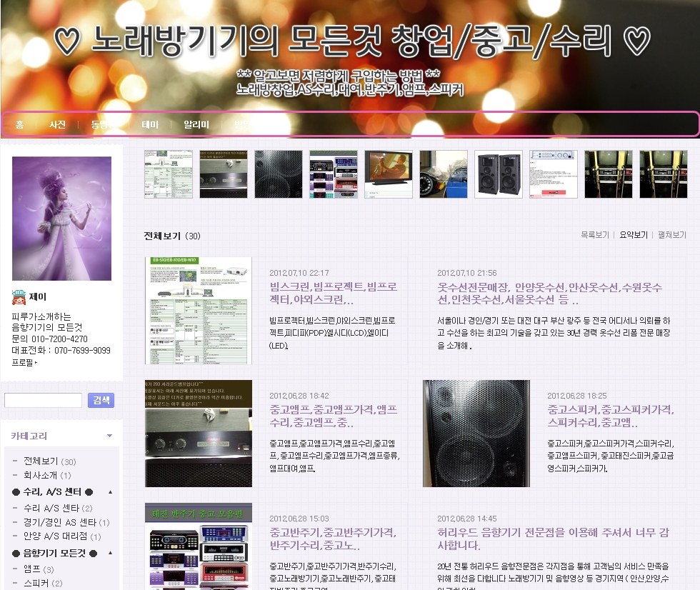Open the TV screen thumbnail in strip
Screen dimensions: 700x590
coord(388,174)
